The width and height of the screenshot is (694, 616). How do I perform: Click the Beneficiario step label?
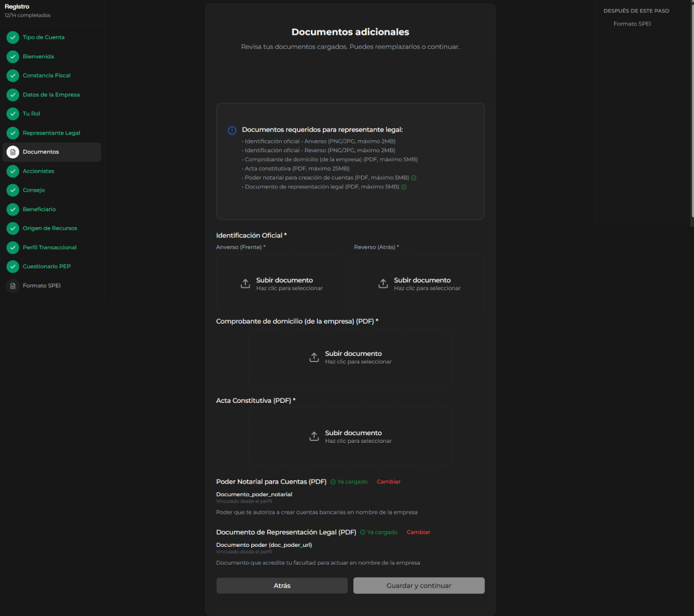click(39, 209)
